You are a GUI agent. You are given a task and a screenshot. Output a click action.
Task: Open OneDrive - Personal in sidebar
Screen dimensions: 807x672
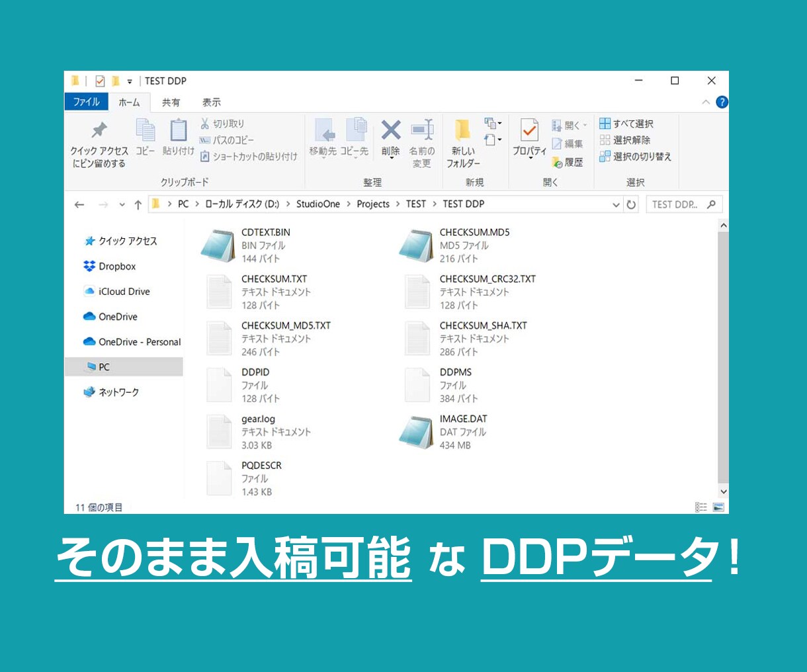click(132, 341)
